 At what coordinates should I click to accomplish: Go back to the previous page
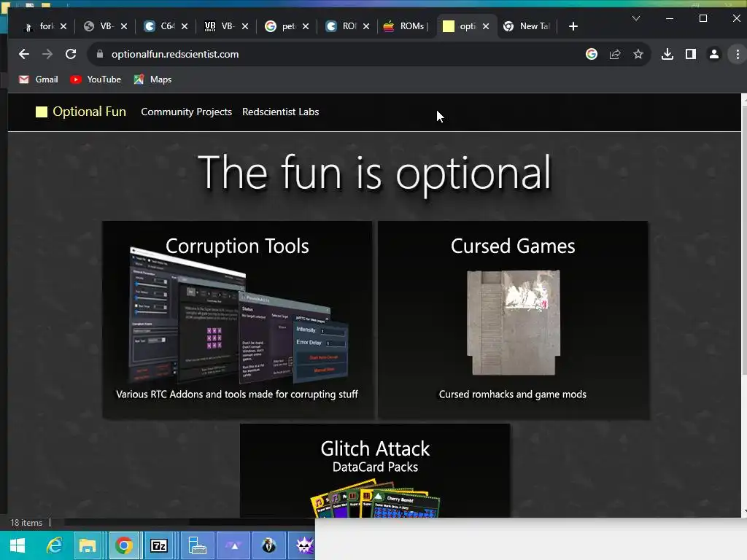(x=24, y=54)
